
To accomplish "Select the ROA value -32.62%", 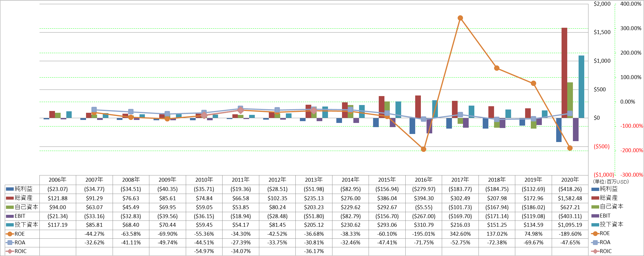I will click(94, 243).
